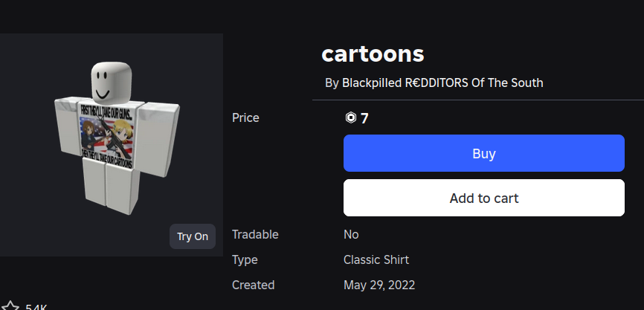Add the shirt to cart

[484, 198]
